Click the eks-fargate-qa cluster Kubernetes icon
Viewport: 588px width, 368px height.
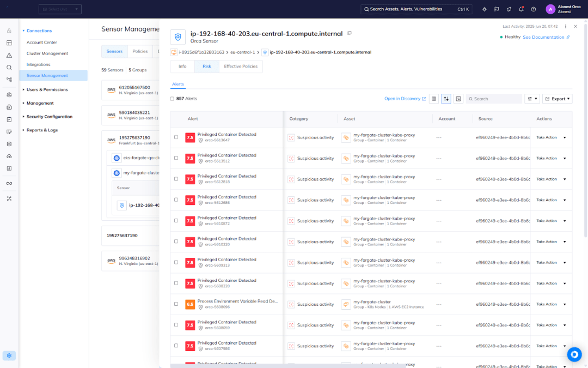click(117, 158)
